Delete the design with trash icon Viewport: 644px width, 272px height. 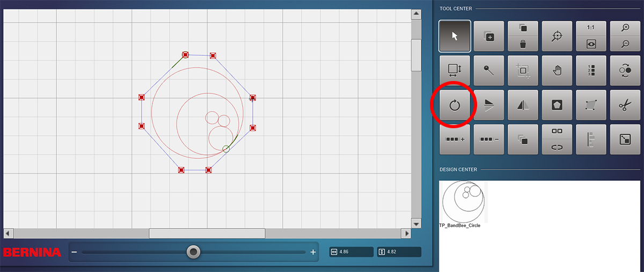click(523, 43)
